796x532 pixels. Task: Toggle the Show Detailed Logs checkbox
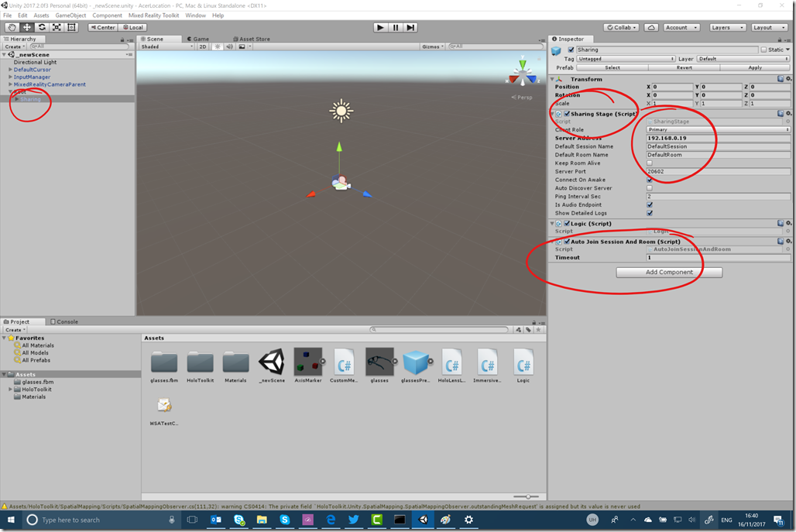point(650,213)
